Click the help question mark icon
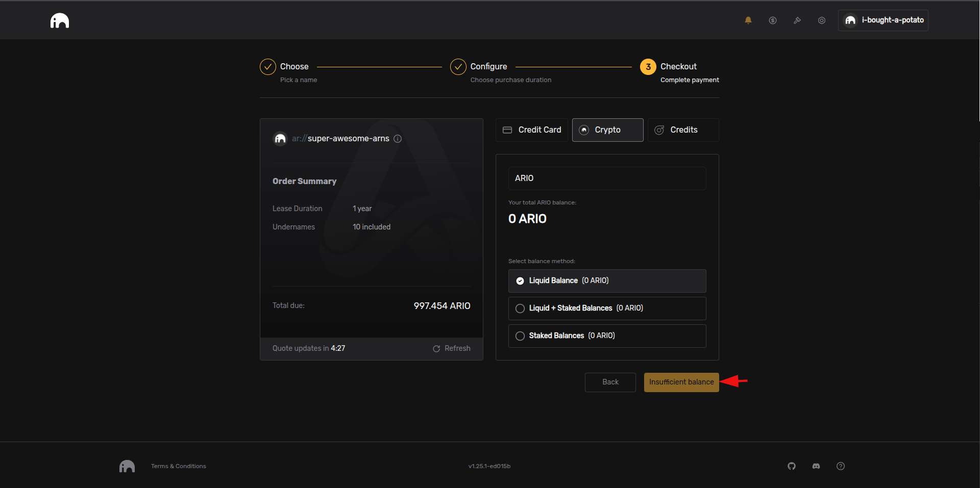Viewport: 980px width, 488px height. [x=840, y=466]
